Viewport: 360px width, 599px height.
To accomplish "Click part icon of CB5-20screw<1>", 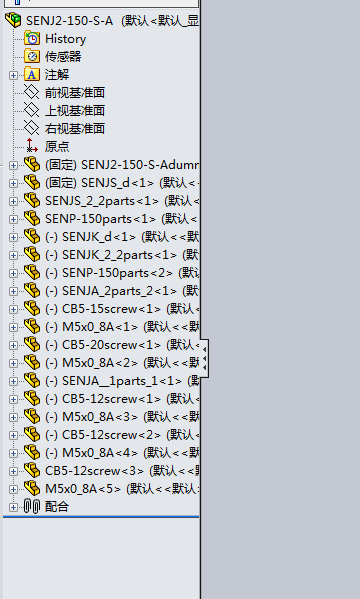I will [x=32, y=345].
